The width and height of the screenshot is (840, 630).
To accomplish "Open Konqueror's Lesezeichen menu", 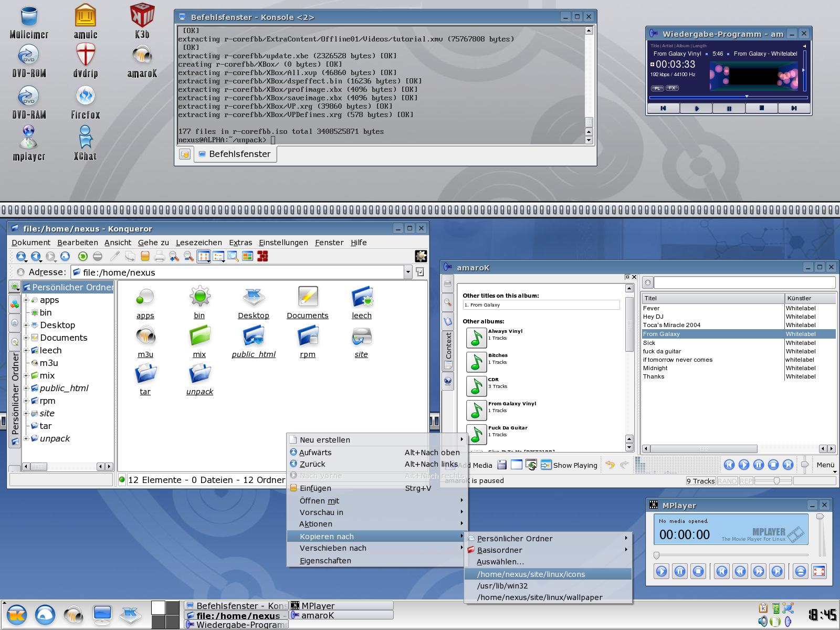I will [x=199, y=243].
